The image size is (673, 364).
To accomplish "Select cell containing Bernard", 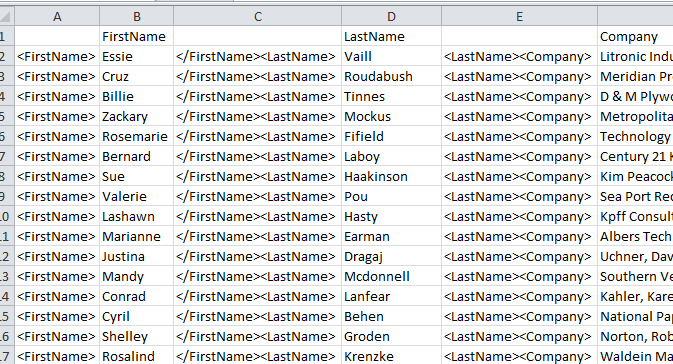I will (136, 156).
